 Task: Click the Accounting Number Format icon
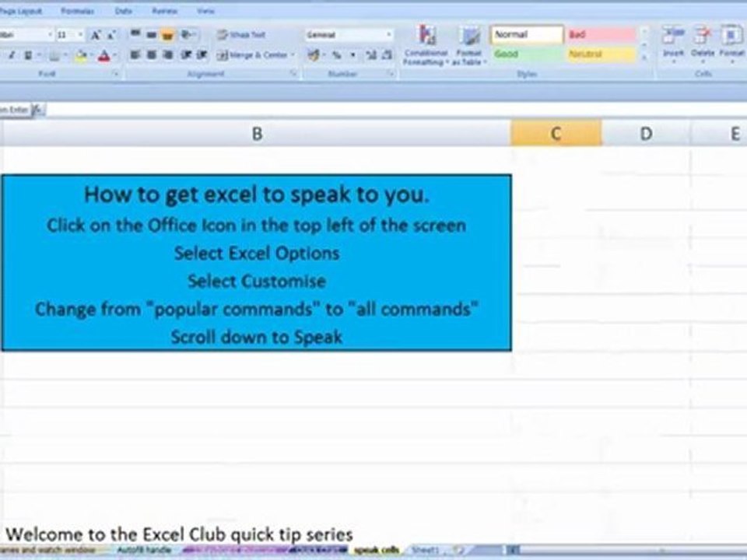(314, 55)
